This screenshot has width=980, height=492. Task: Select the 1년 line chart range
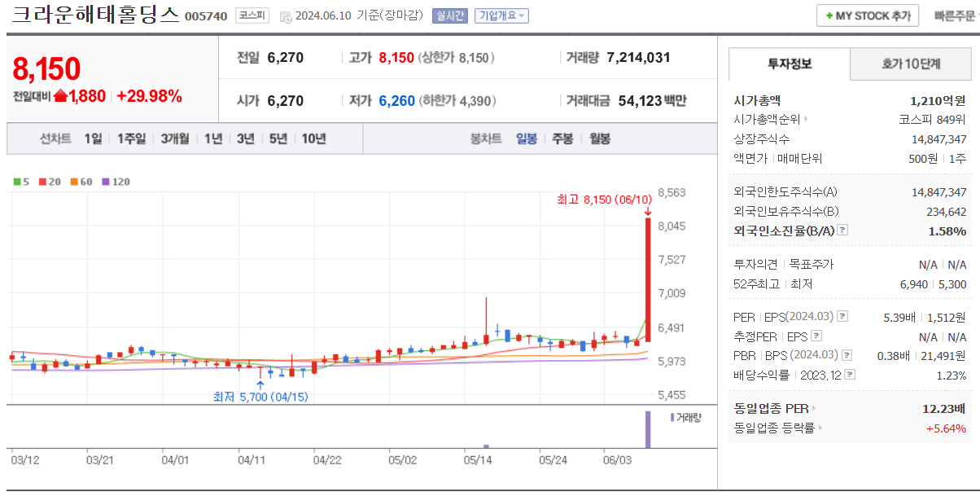pos(213,138)
